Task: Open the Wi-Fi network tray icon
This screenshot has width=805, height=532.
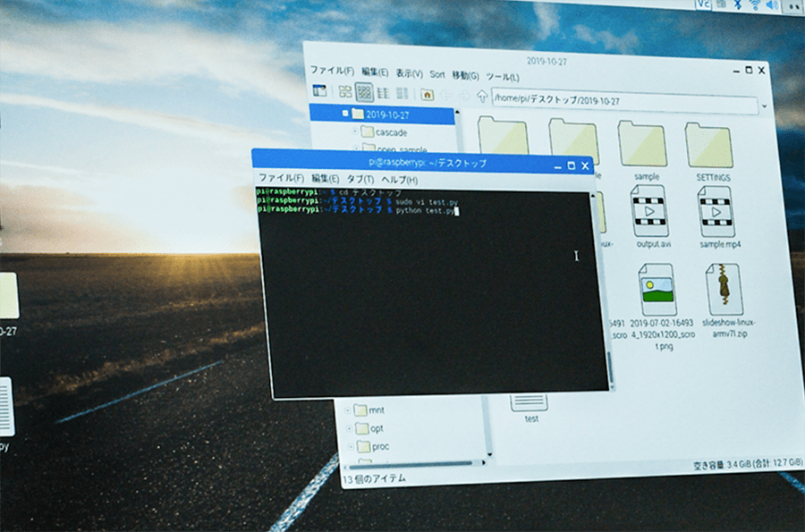Action: coord(755,4)
